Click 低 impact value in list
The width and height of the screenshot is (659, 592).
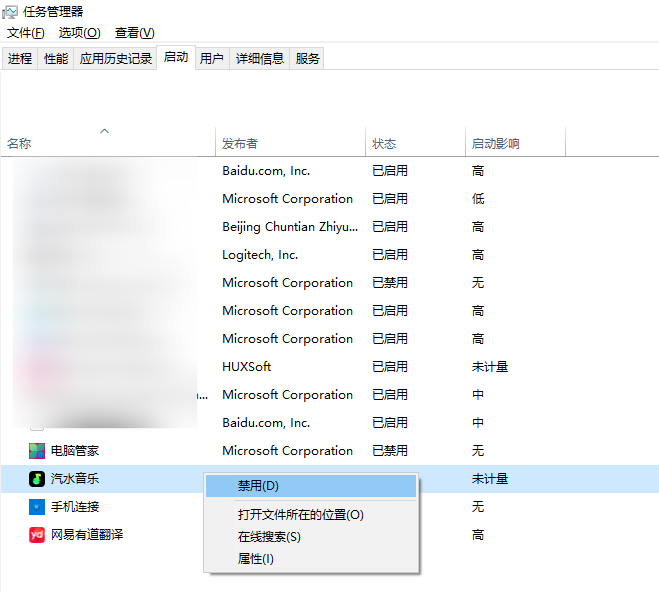478,199
